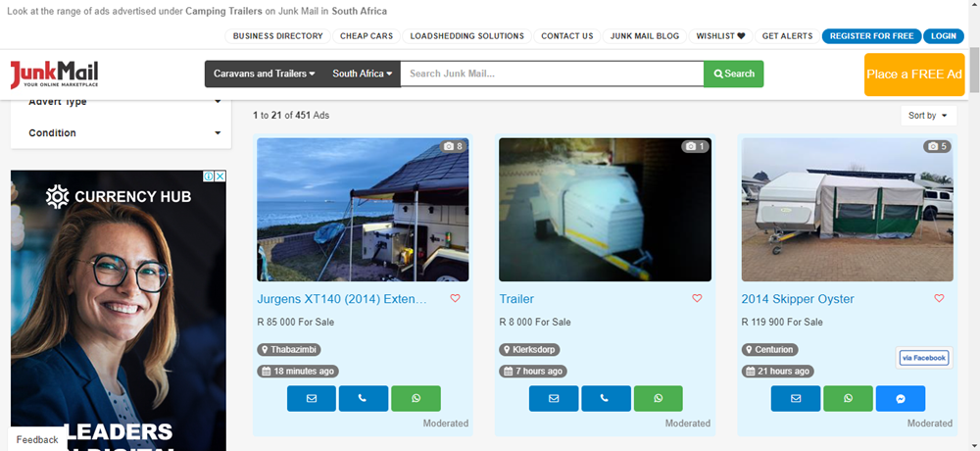WhatsApp the 2014 Skipper Oyster seller
The height and width of the screenshot is (451, 980).
848,398
